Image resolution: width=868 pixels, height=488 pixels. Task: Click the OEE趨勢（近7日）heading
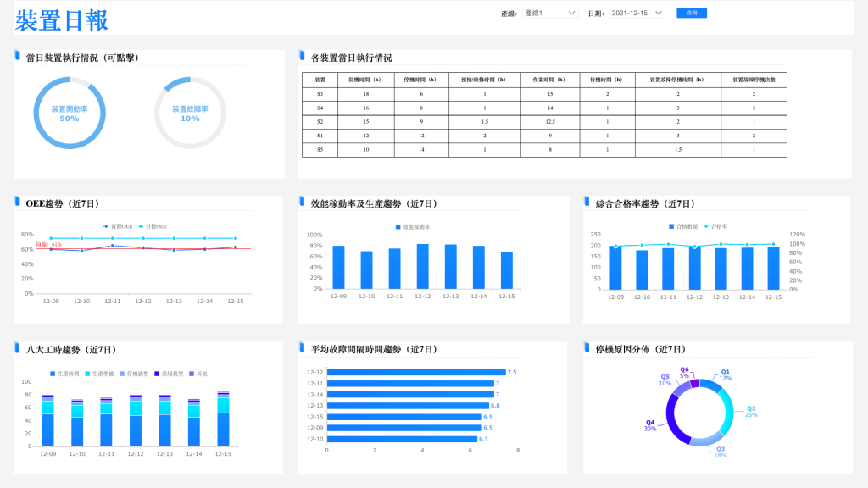63,203
